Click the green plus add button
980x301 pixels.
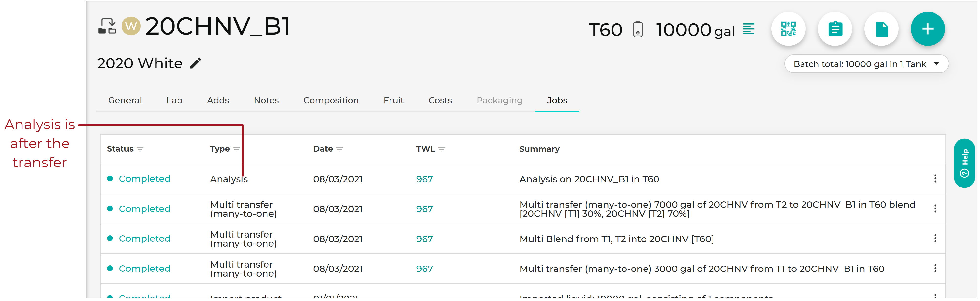[x=927, y=29]
